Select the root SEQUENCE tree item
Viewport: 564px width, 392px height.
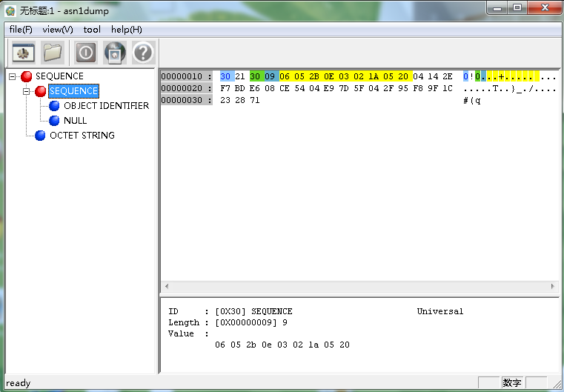coord(59,76)
